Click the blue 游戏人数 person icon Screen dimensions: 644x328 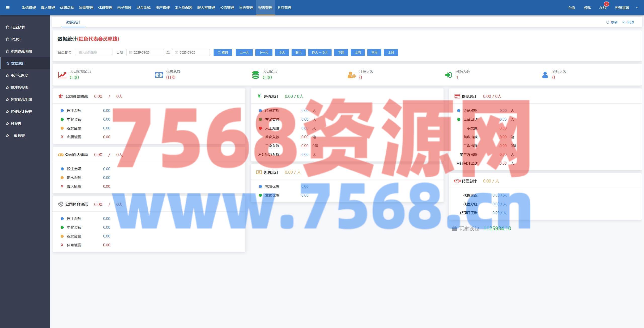click(545, 75)
